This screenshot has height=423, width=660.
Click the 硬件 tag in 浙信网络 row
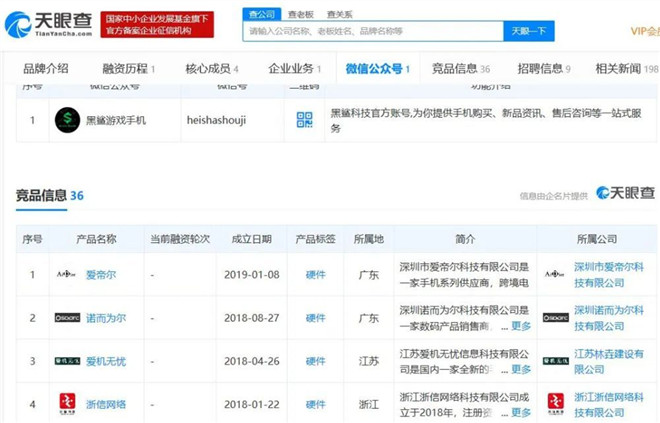[316, 404]
